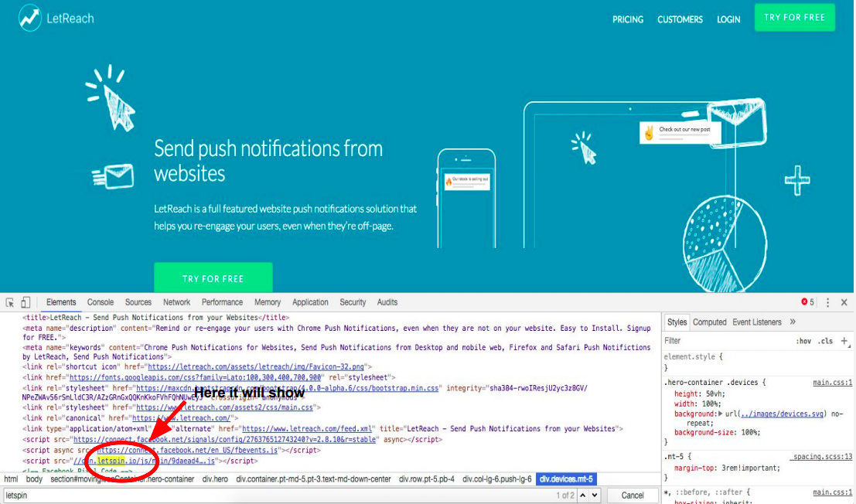The height and width of the screenshot is (504, 856).
Task: Select the Computed tab
Action: (710, 322)
